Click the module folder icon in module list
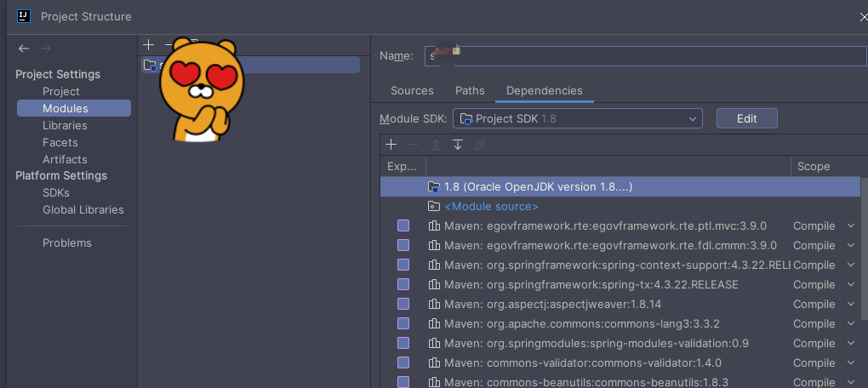Image resolution: width=868 pixels, height=388 pixels. click(x=150, y=65)
